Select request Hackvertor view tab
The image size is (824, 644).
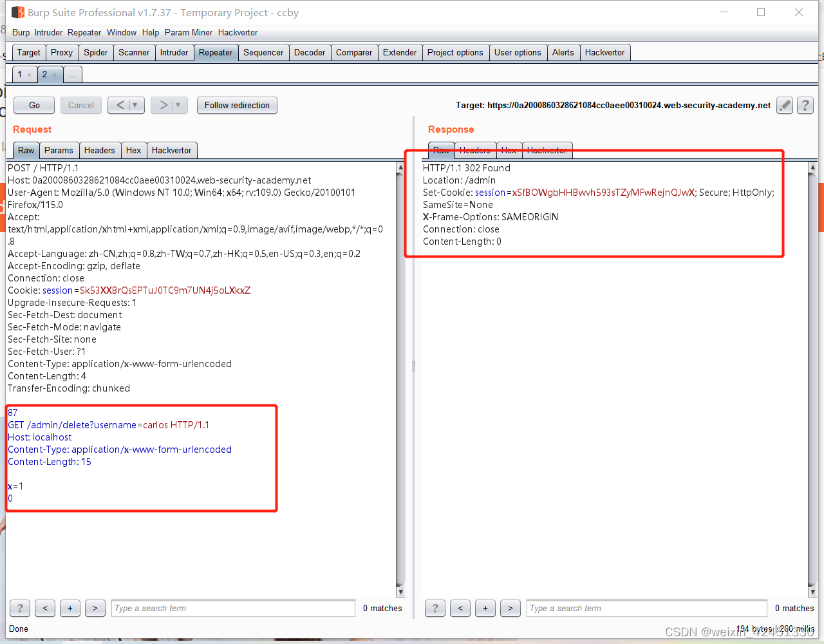coord(172,150)
